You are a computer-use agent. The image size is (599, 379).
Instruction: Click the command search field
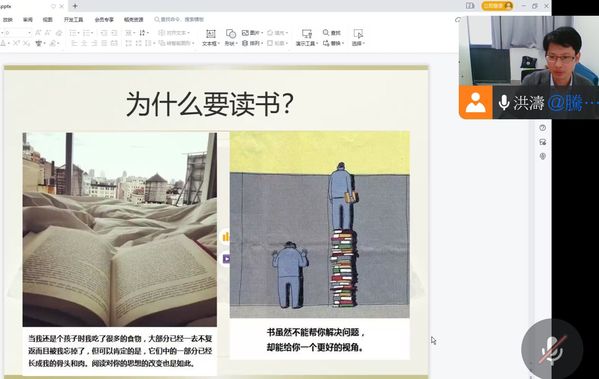(x=180, y=19)
